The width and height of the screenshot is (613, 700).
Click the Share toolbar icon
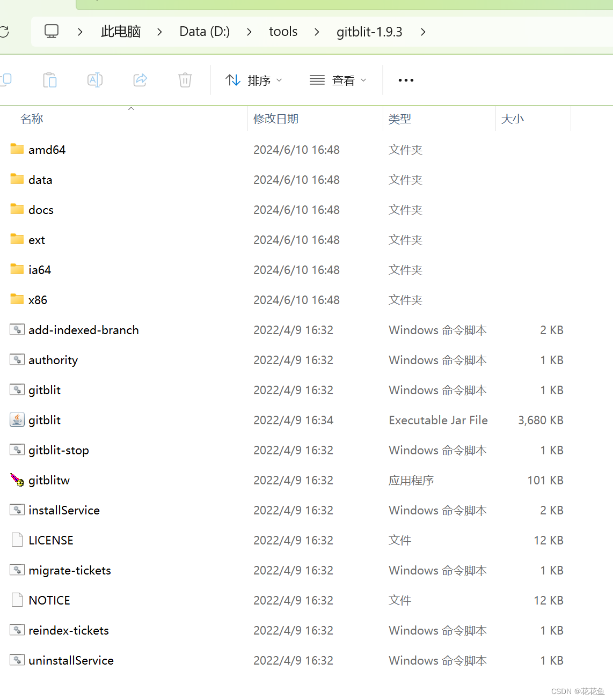[x=140, y=80]
